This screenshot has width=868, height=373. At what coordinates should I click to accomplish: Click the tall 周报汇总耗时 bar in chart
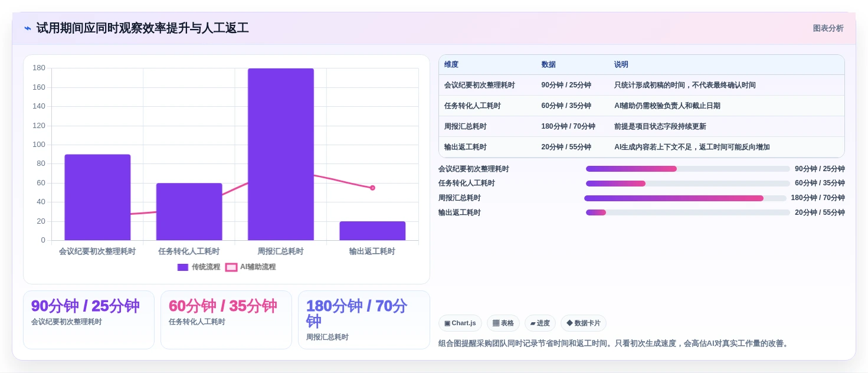click(x=281, y=154)
